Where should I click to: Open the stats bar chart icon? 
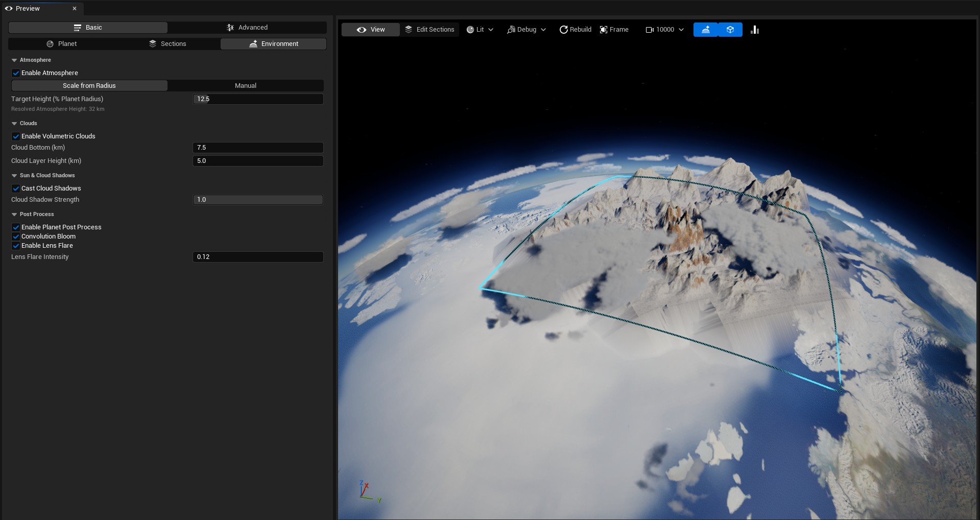(x=755, y=30)
